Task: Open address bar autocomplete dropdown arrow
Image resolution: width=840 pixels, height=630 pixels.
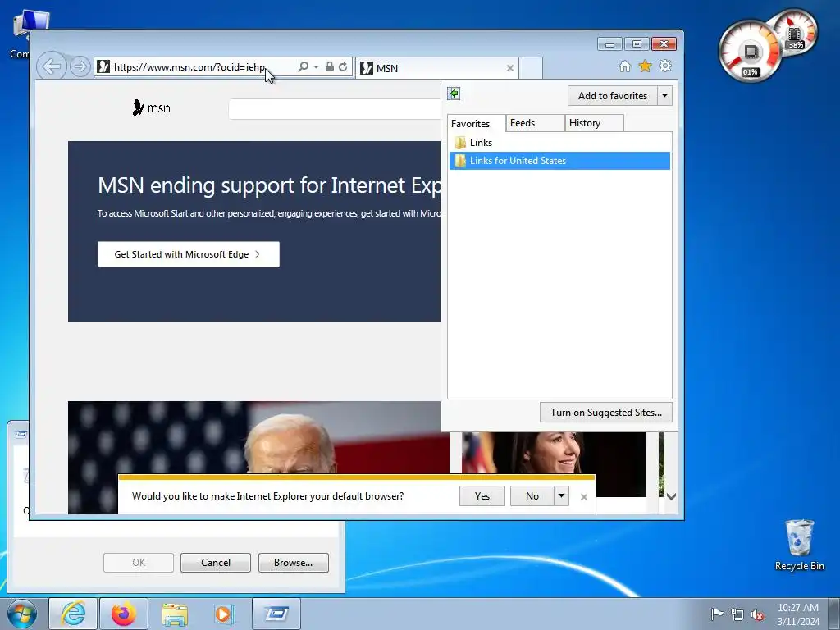Action: pyautogui.click(x=316, y=67)
